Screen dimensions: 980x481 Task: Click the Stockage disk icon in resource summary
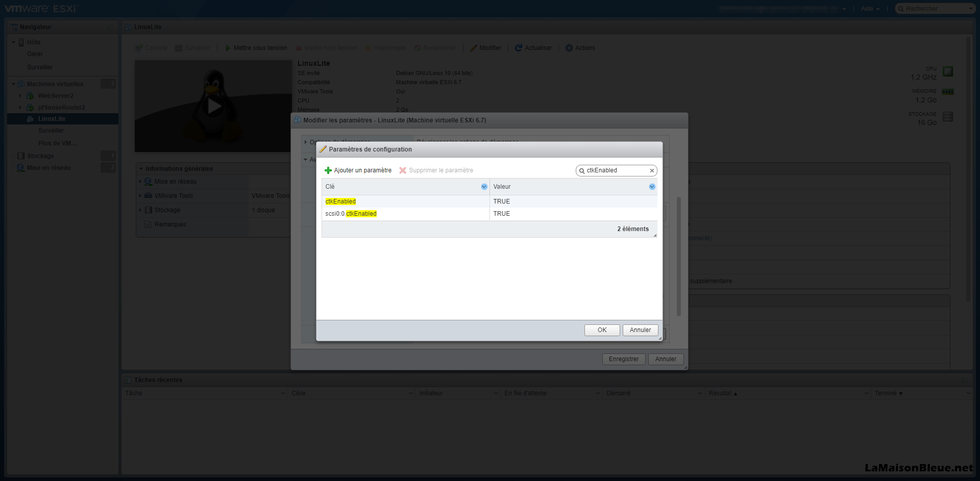pyautogui.click(x=948, y=117)
